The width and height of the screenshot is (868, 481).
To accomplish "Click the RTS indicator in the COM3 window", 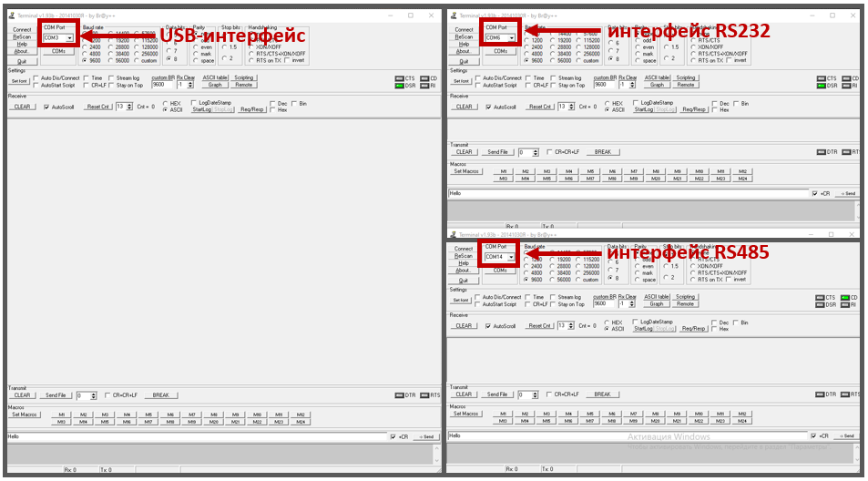I will 424,395.
